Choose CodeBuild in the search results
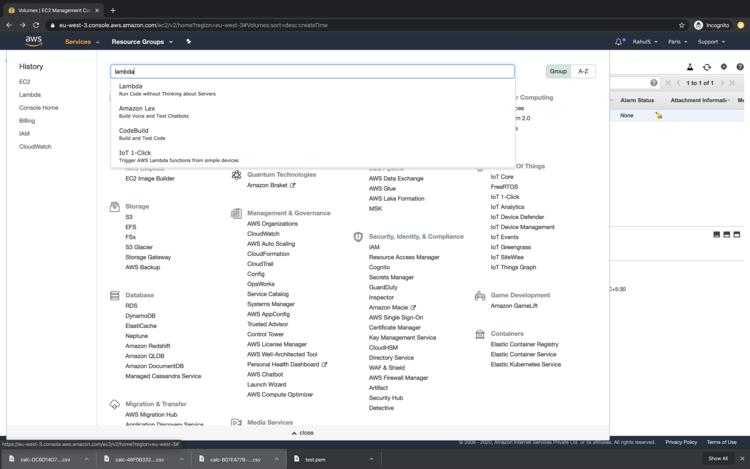This screenshot has width=750, height=469. (134, 131)
